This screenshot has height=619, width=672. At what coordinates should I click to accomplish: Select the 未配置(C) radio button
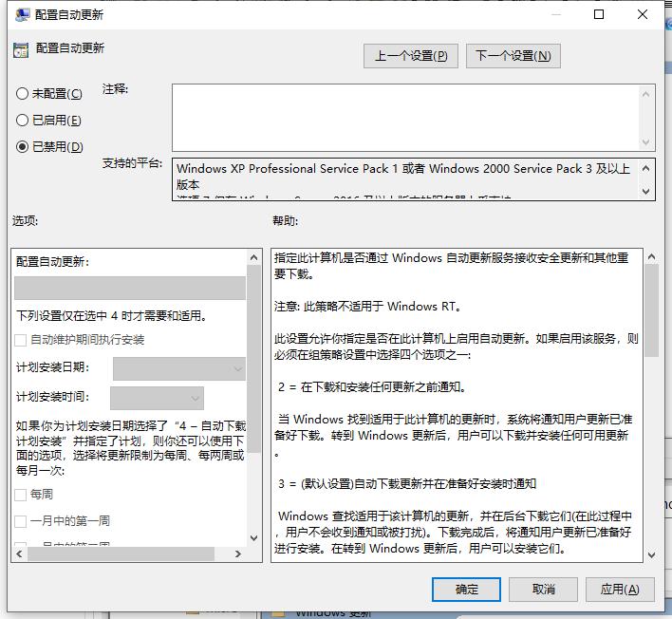point(22,93)
